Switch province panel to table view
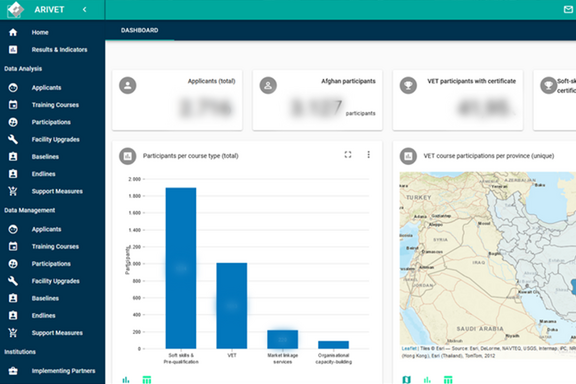This screenshot has width=576, height=384. coord(448,380)
